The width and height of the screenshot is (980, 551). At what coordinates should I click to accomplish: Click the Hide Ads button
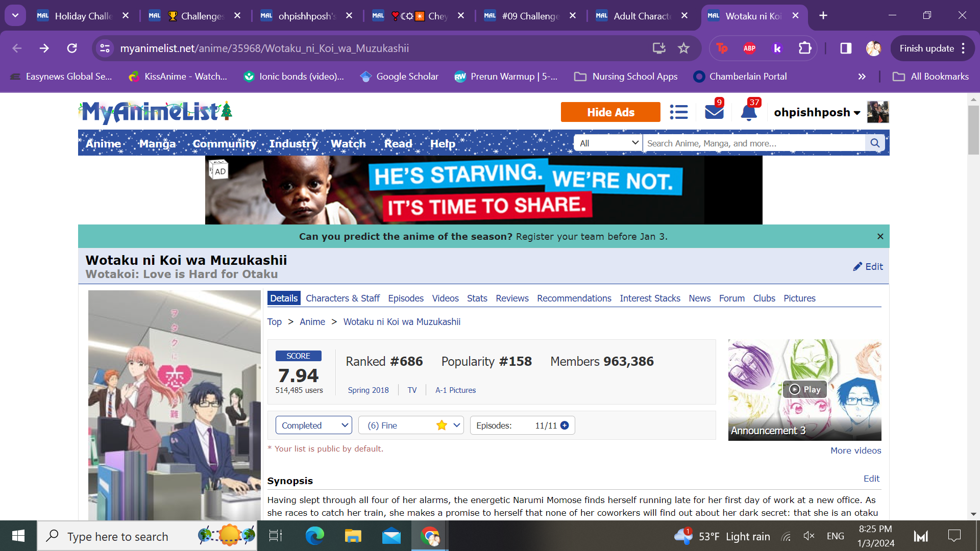tap(610, 112)
